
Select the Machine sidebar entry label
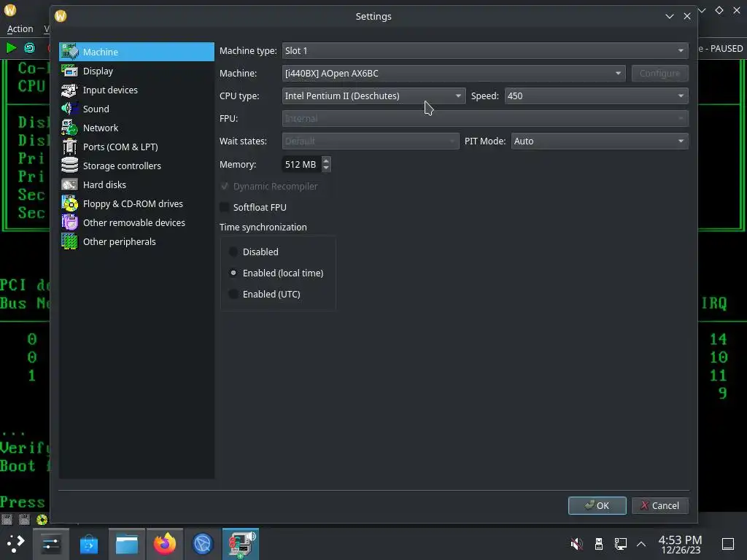pyautogui.click(x=101, y=52)
